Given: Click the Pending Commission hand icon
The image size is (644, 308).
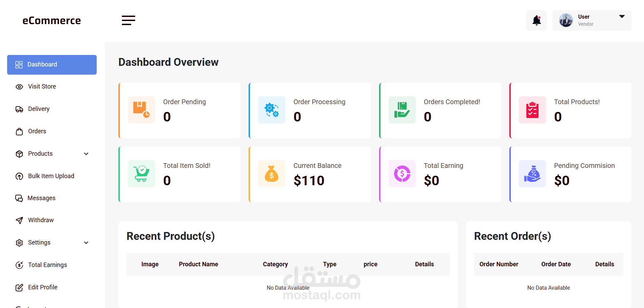Looking at the screenshot, I should point(532,174).
